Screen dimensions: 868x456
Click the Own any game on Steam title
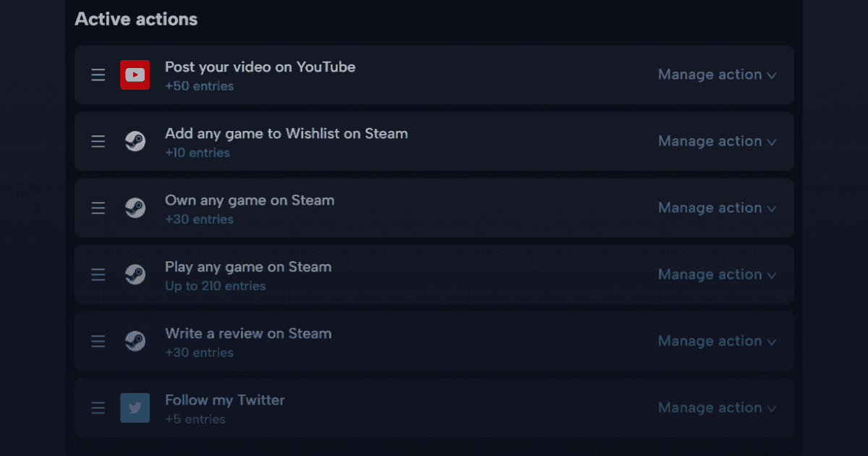250,200
